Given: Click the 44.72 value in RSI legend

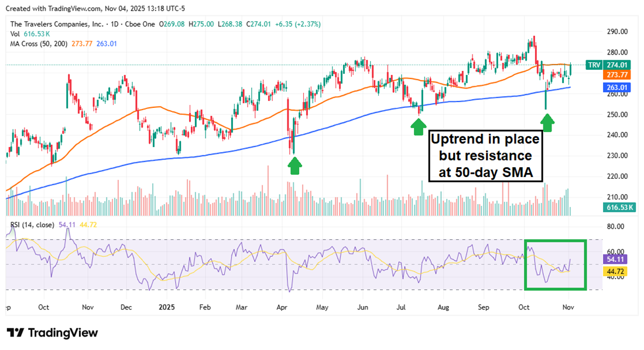Looking at the screenshot, I should click(88, 225).
